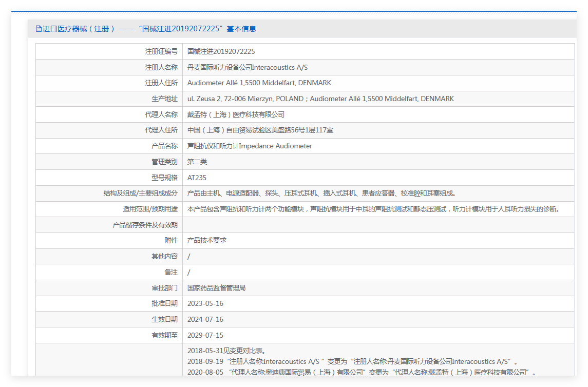Click header title 进口医疗器械（注册）基本信息
Screen dimensions: 588x387
pyautogui.click(x=149, y=29)
